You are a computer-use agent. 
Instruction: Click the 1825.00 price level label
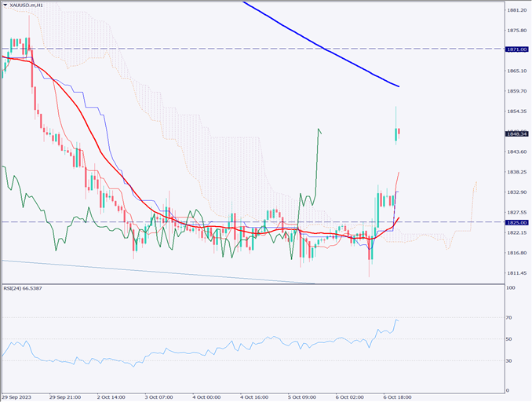point(516,222)
